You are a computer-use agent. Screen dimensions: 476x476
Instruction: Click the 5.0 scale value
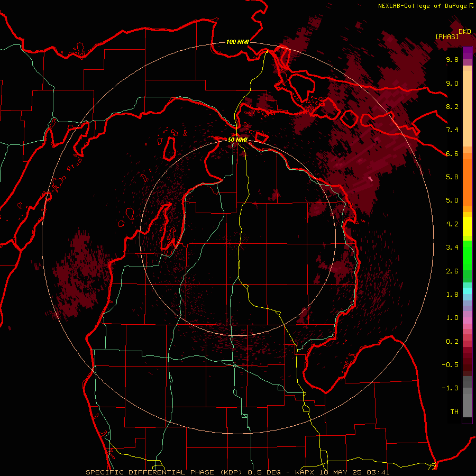452,200
